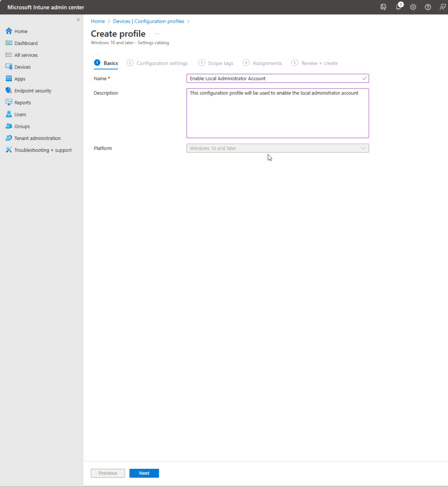
Task: Open Intune notifications bell showing 3 alerts
Action: pos(399,7)
